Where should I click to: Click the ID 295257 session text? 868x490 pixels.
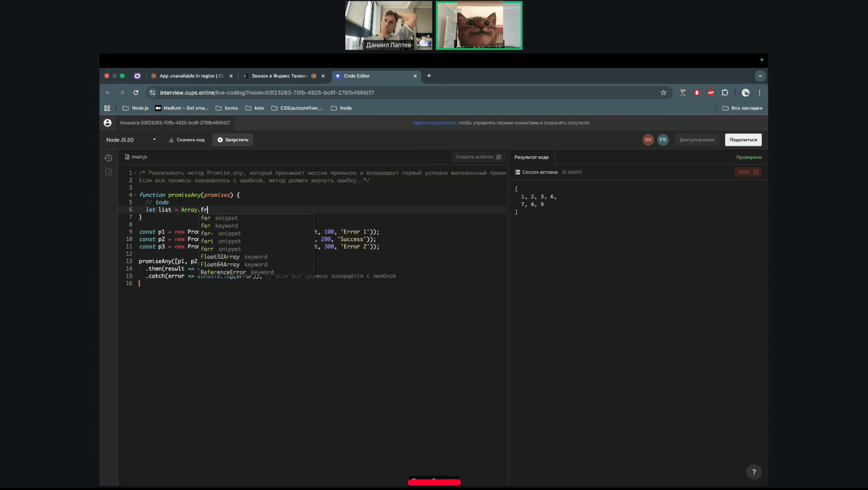click(572, 172)
